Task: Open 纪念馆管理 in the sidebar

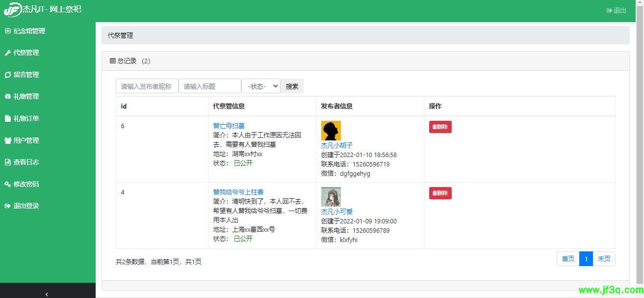Action: point(28,31)
